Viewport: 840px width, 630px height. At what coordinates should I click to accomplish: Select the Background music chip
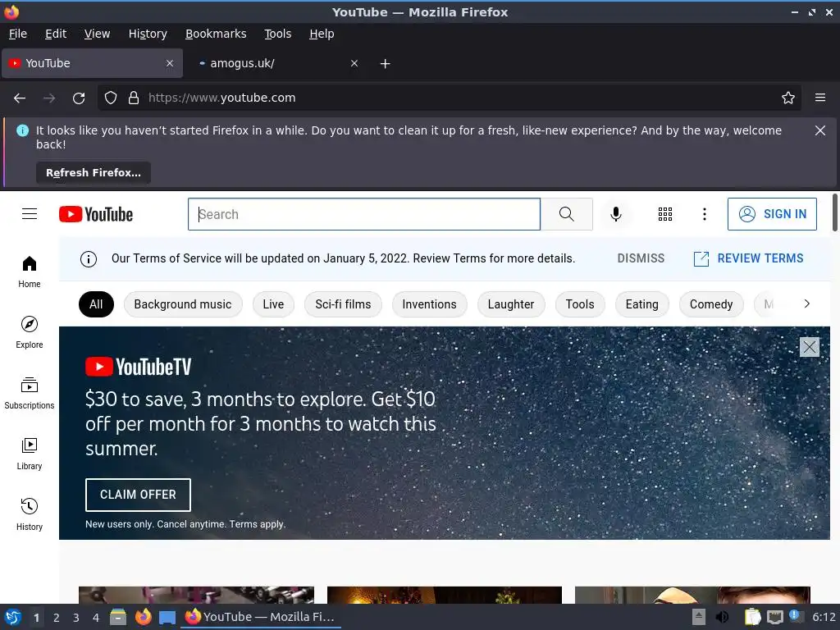coord(183,304)
